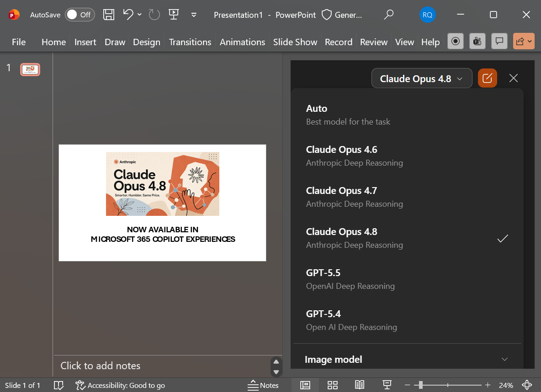
Task: Open the Search magnifier icon
Action: [x=388, y=15]
